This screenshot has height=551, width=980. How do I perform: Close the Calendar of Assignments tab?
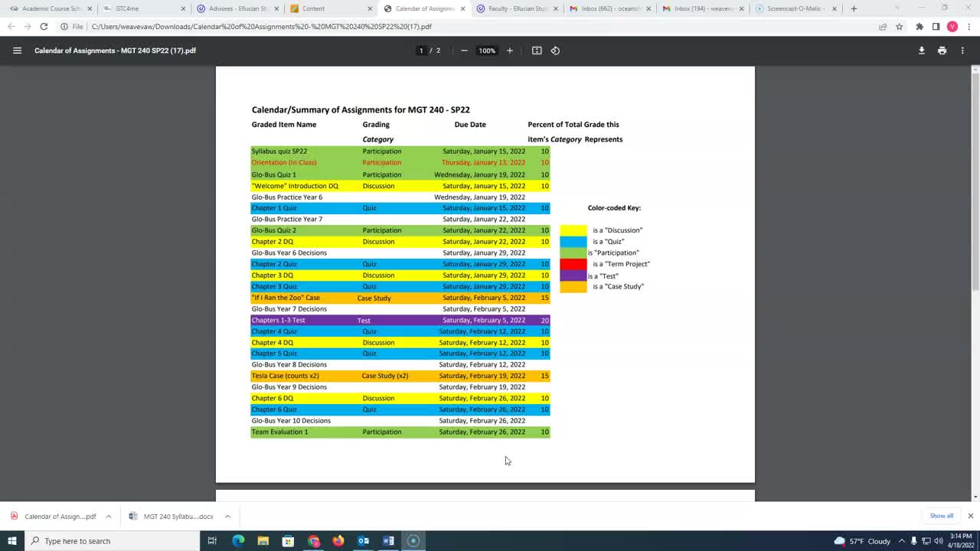tap(462, 8)
